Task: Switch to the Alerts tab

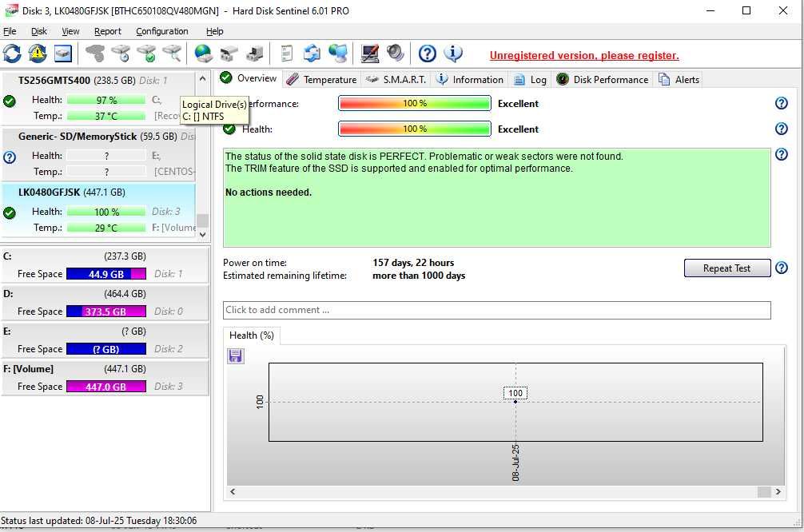Action: tap(679, 79)
